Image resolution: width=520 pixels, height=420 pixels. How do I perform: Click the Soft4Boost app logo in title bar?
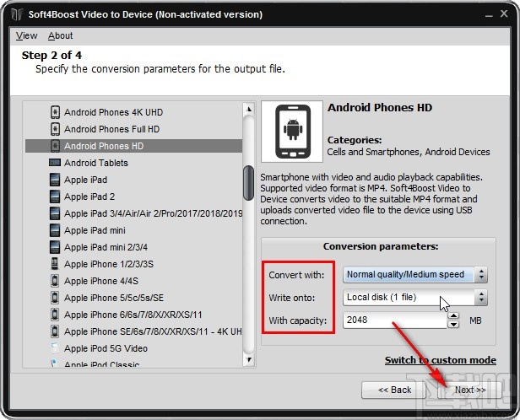tap(17, 14)
